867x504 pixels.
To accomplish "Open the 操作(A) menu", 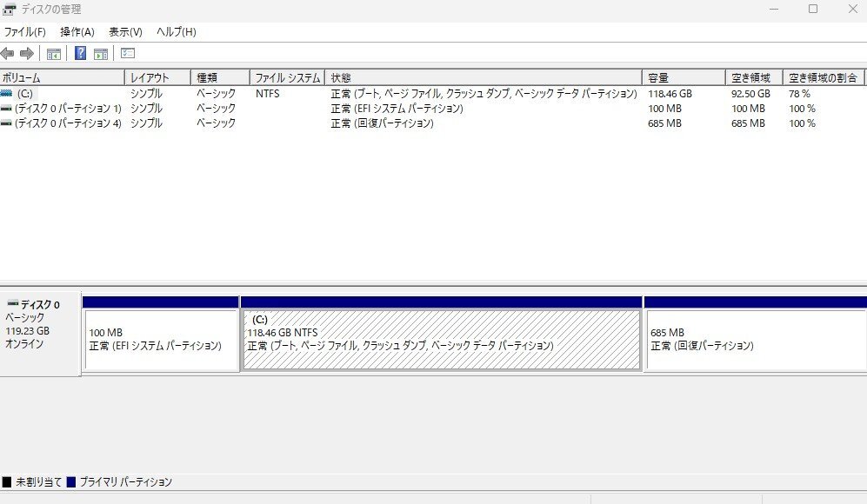I will (77, 32).
